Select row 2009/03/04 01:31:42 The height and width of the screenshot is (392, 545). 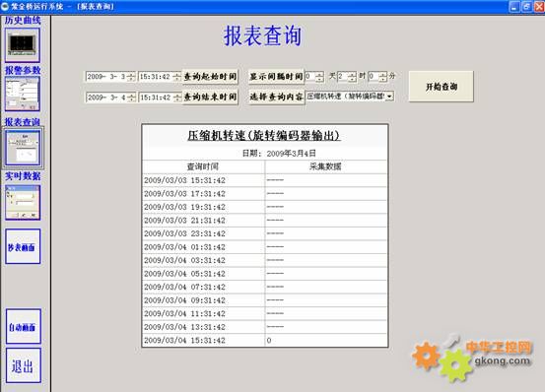[265, 247]
